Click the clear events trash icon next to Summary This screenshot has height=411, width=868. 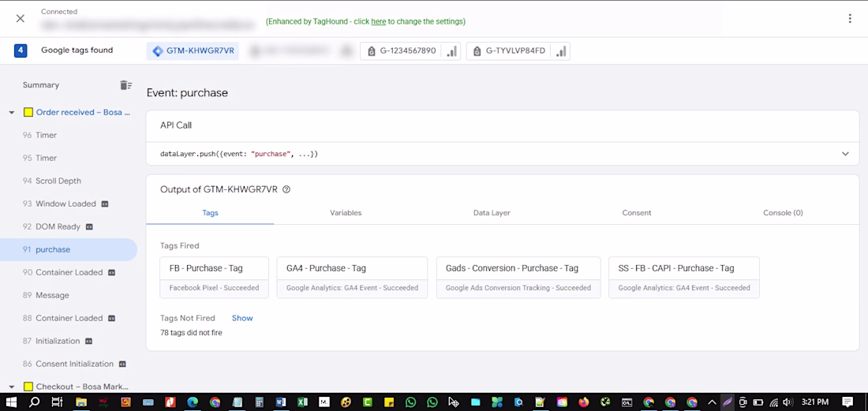click(125, 85)
